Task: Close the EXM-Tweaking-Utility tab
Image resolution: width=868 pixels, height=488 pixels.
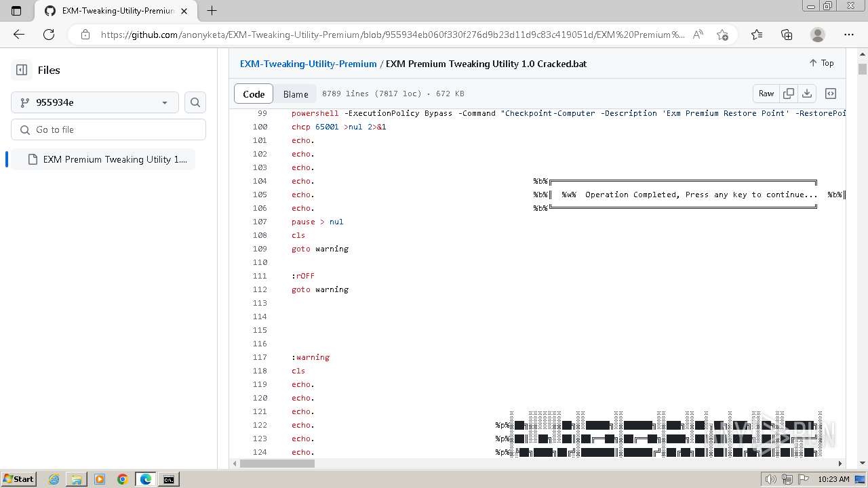Action: pos(184,11)
